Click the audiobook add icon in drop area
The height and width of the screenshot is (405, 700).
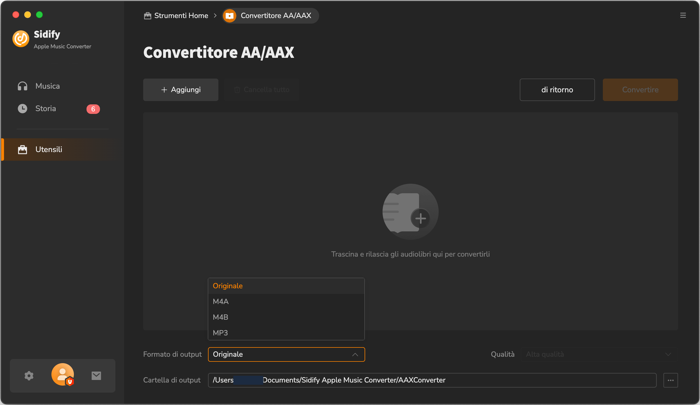click(410, 212)
